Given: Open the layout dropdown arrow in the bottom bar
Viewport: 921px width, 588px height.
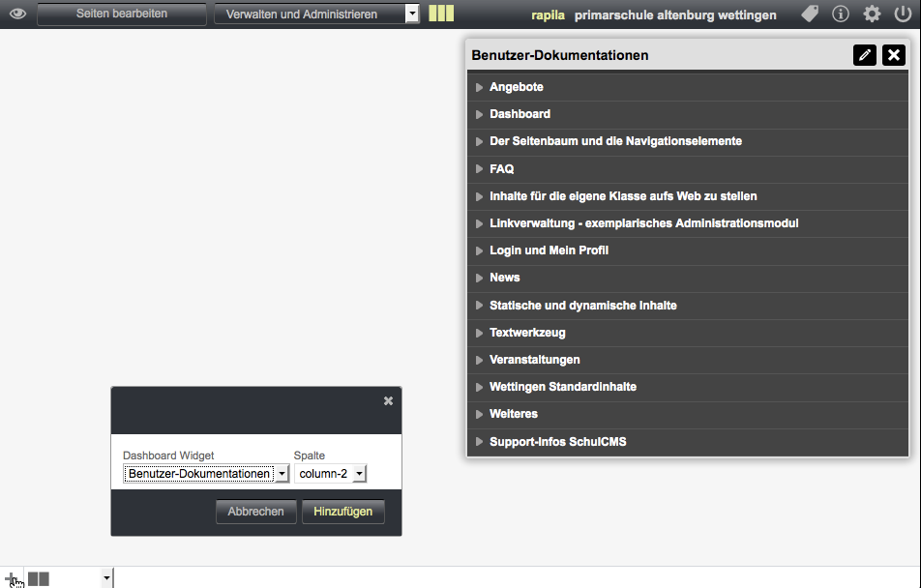Looking at the screenshot, I should pos(106,578).
